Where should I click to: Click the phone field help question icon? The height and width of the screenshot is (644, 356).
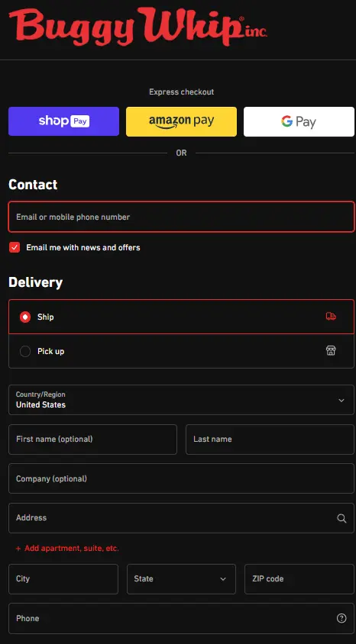pos(341,618)
